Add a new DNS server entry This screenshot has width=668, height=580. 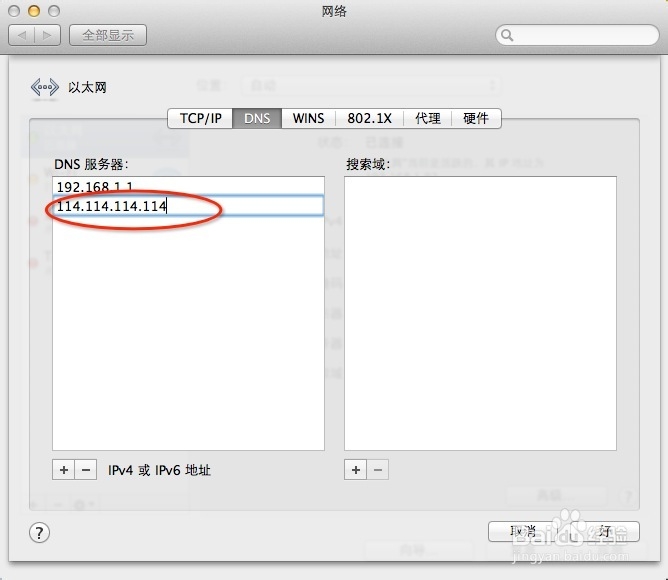coord(63,470)
